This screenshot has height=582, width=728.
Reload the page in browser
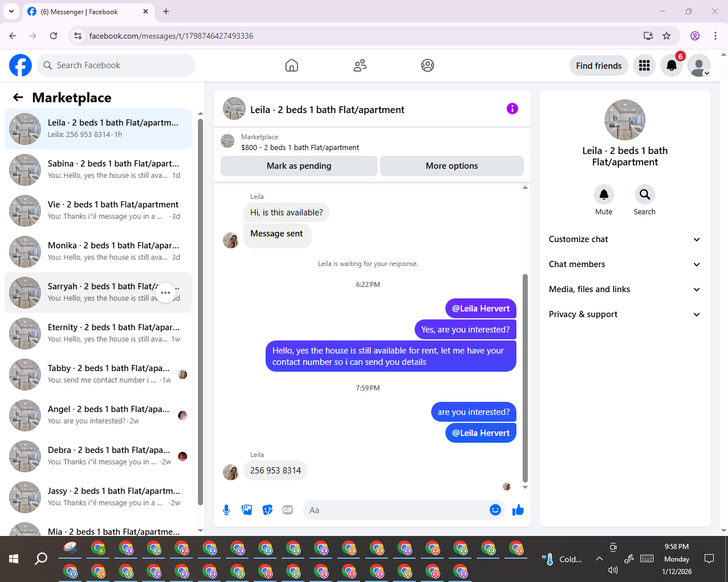point(53,36)
